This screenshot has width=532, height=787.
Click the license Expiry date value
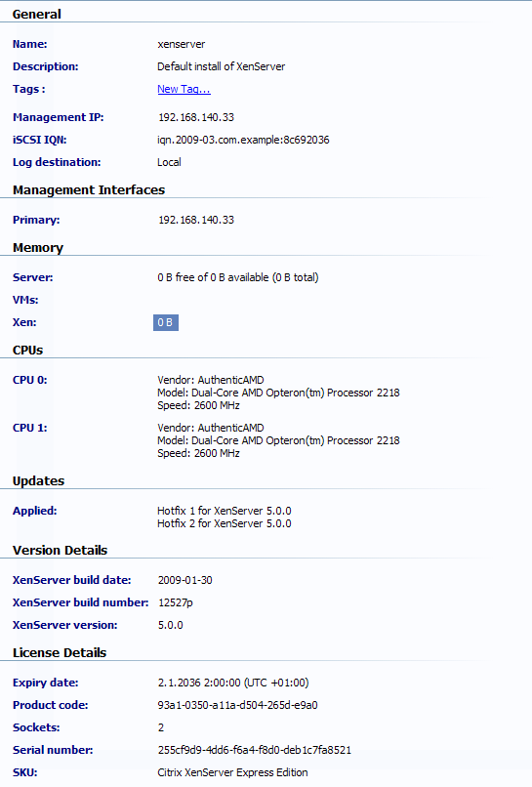[233, 683]
